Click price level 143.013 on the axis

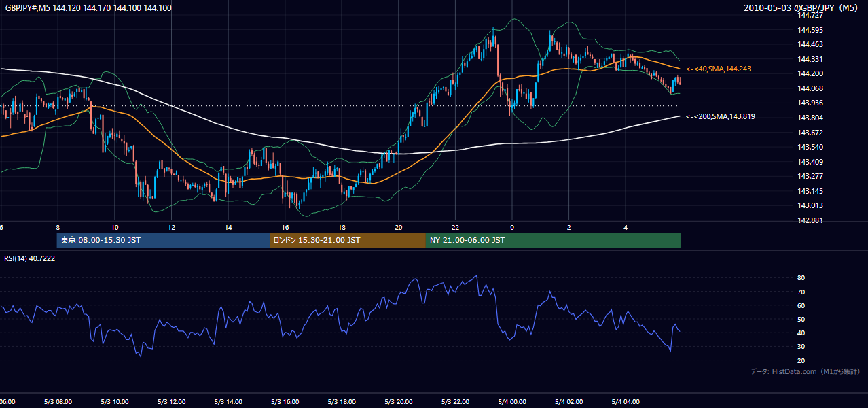810,205
